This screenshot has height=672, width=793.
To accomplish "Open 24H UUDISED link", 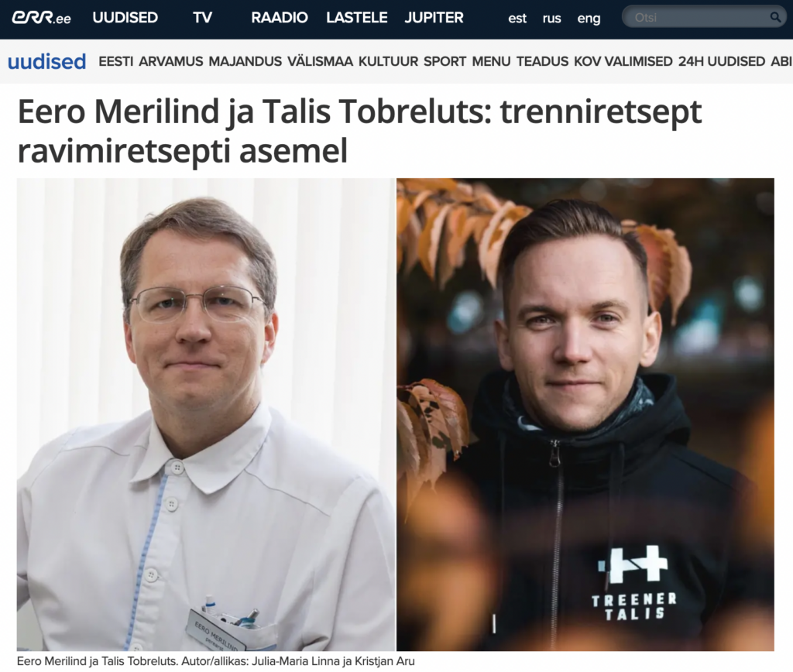I will [722, 62].
